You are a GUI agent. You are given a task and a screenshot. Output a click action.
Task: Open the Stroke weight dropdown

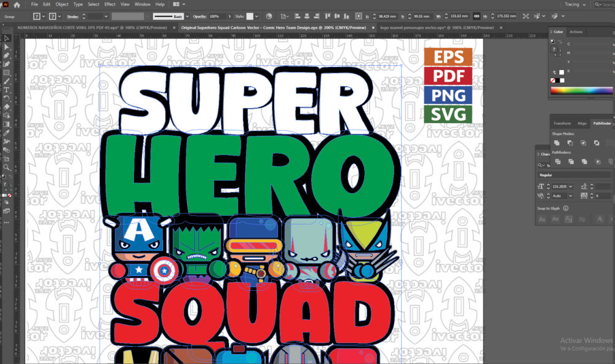coord(106,17)
